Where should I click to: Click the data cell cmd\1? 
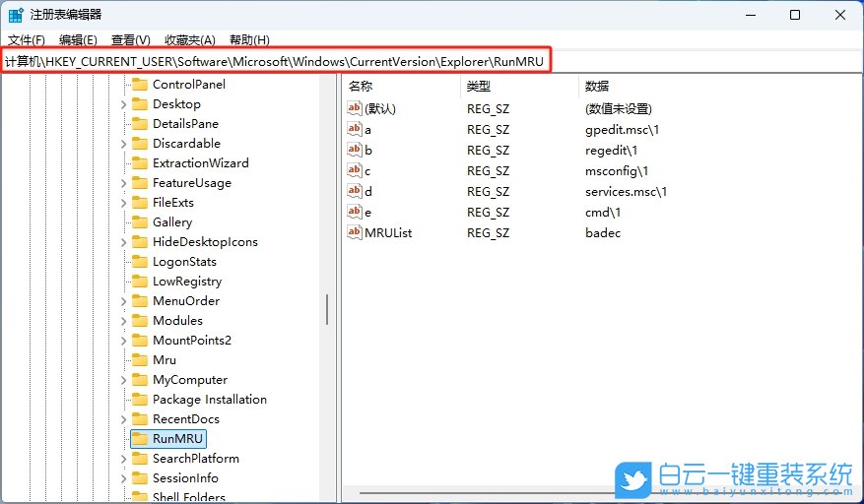tap(603, 212)
